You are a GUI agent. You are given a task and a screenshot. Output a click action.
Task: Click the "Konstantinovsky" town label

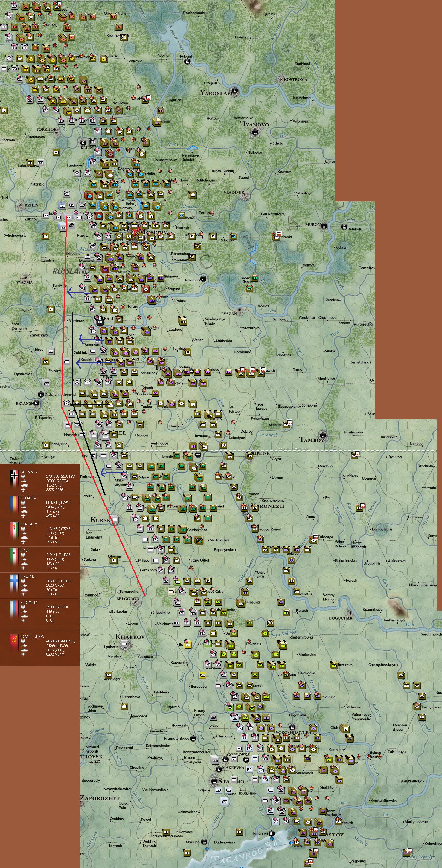384,800
